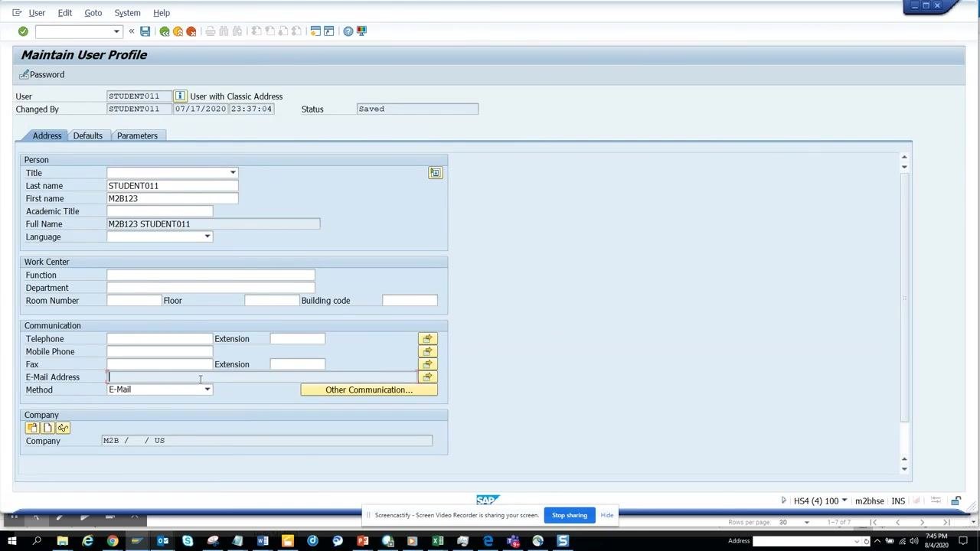The width and height of the screenshot is (980, 551).
Task: Open the blue Help question mark icon
Action: (x=348, y=31)
